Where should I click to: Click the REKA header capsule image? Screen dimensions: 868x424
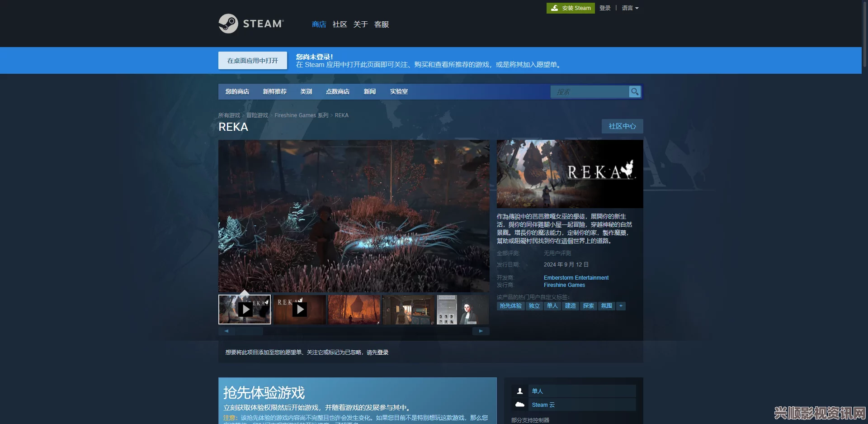[570, 174]
